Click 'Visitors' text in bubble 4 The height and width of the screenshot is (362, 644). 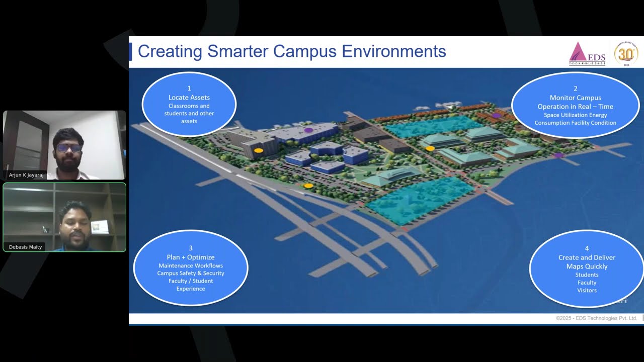tap(587, 290)
